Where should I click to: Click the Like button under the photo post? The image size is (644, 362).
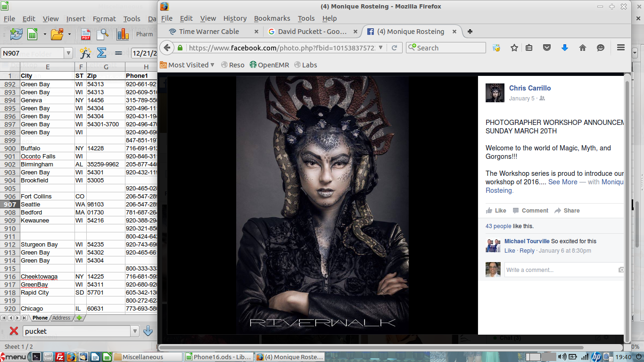click(496, 211)
